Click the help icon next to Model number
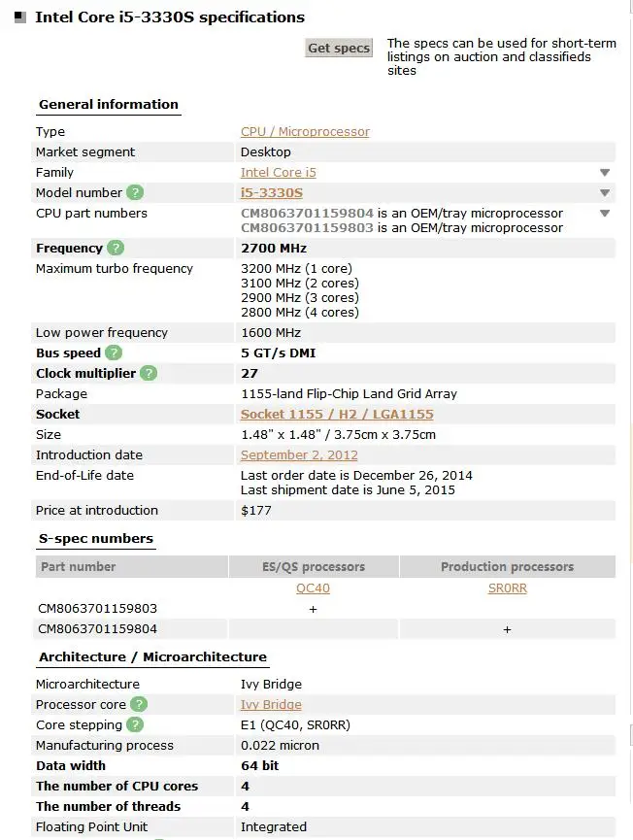The width and height of the screenshot is (633, 840). tap(135, 192)
